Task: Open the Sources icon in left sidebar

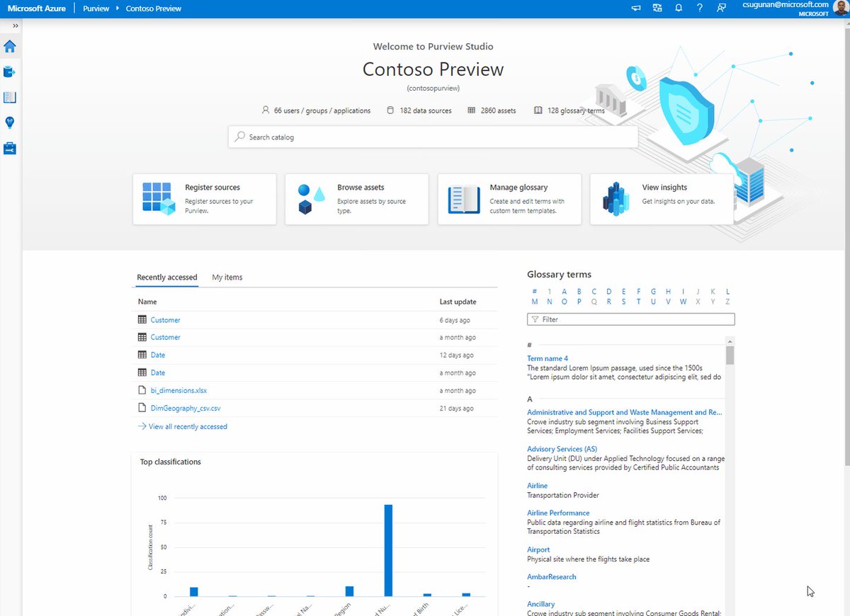Action: [x=10, y=72]
